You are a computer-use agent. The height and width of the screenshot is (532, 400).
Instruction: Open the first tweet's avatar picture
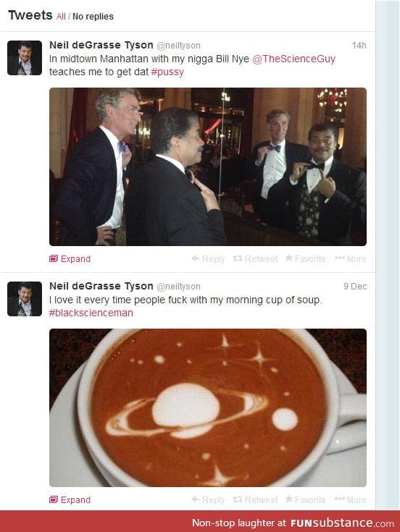25,58
